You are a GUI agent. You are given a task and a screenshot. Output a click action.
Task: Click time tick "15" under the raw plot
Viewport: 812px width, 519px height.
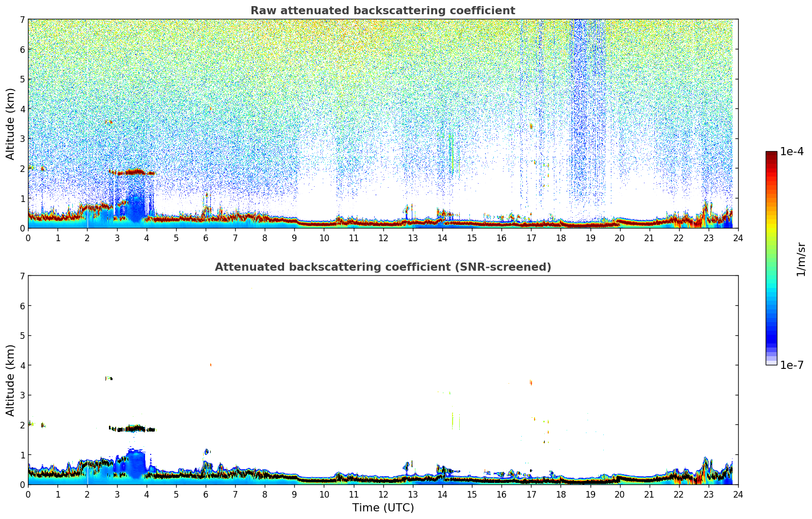(x=472, y=238)
